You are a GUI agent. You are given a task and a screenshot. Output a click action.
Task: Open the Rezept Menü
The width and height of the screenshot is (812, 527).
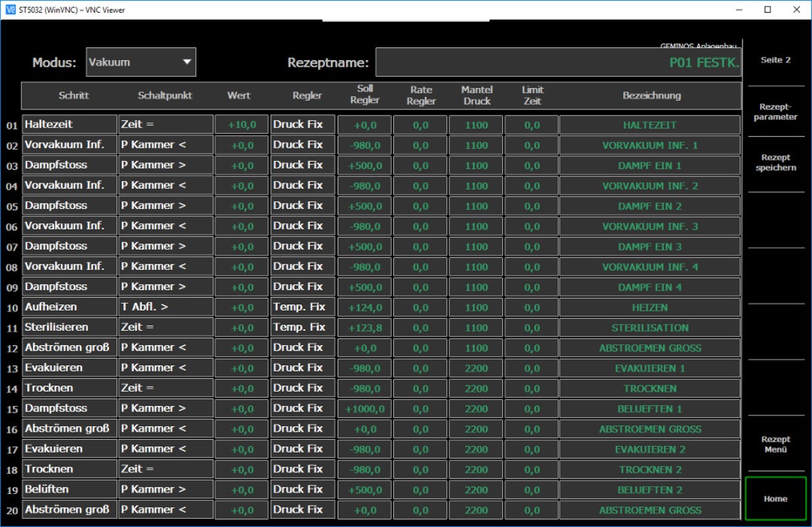pos(775,444)
